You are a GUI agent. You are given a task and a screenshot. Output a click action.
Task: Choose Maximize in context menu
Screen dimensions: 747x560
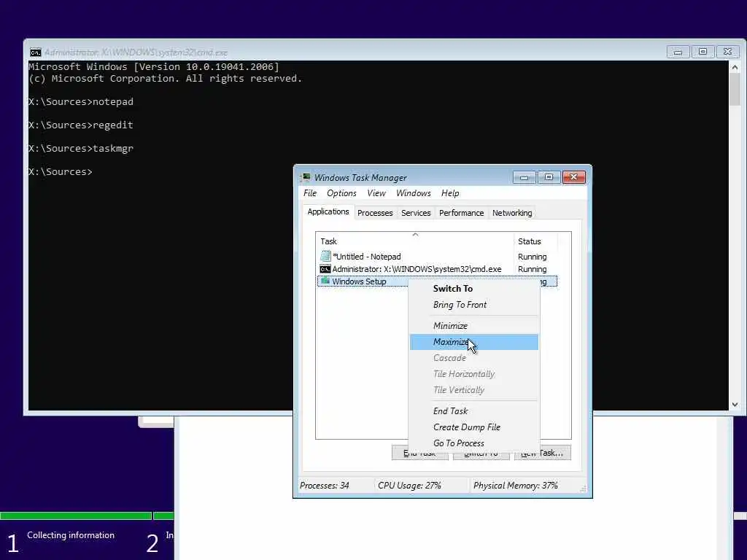tap(474, 342)
